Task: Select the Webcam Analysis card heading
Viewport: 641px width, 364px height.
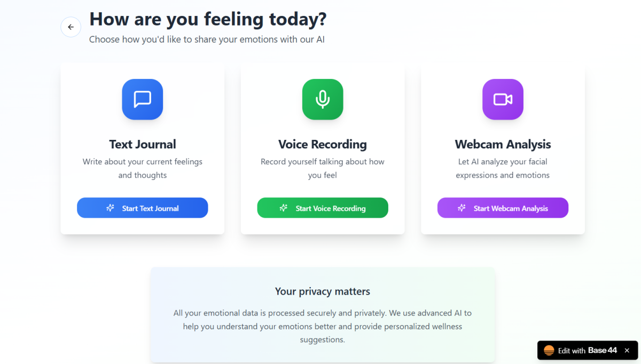Action: coord(503,145)
